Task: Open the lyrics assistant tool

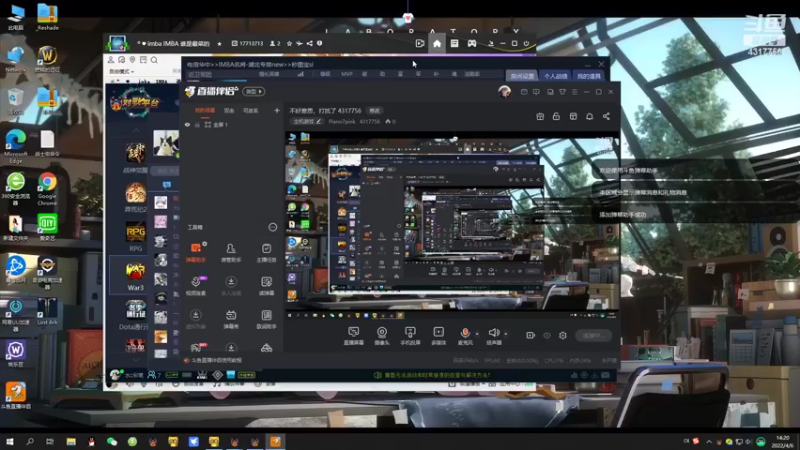Action: tap(266, 319)
